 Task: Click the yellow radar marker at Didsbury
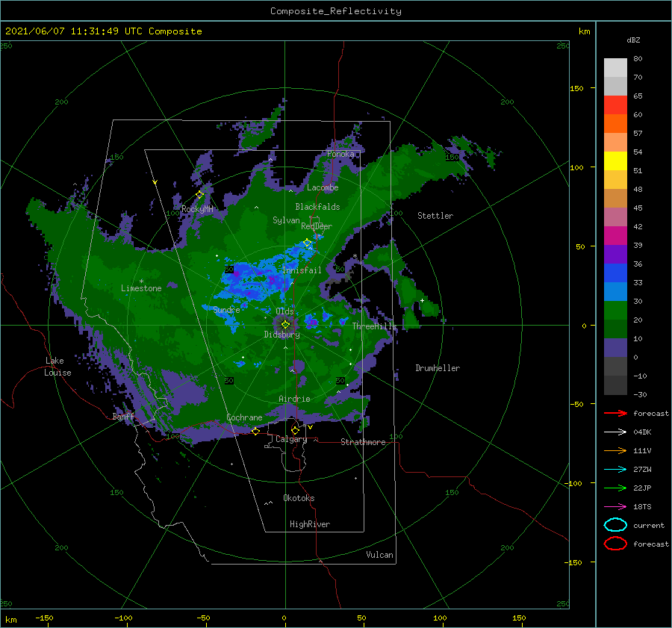pos(285,325)
